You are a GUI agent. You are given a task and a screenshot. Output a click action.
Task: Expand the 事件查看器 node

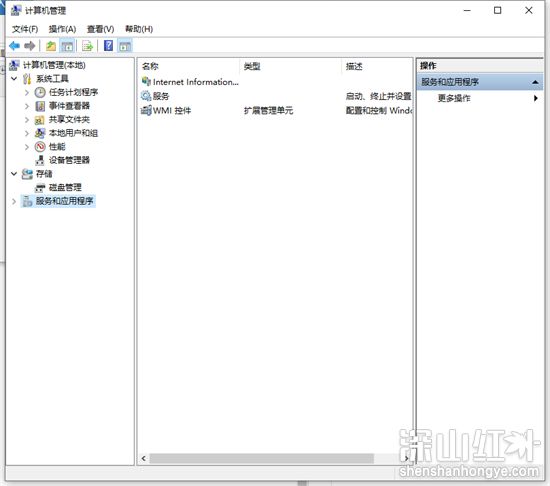tap(27, 106)
